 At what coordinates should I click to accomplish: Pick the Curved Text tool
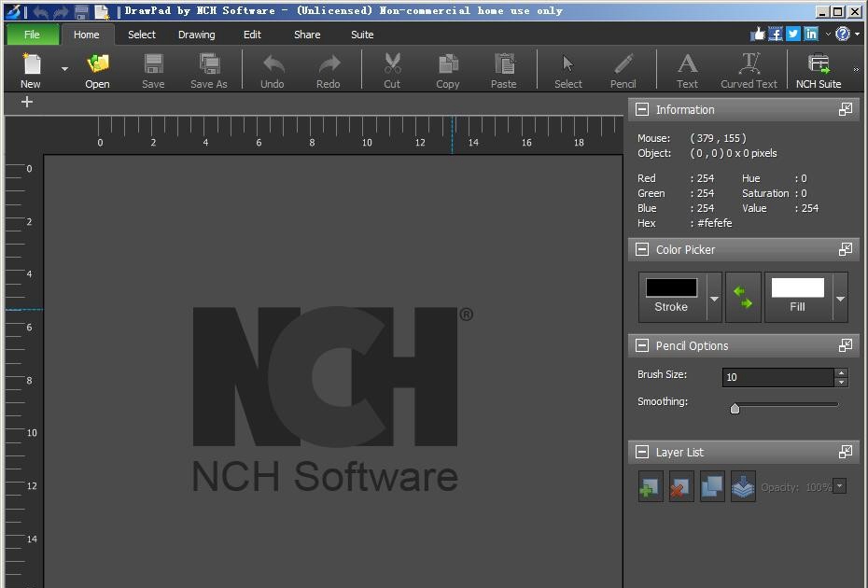click(x=749, y=70)
